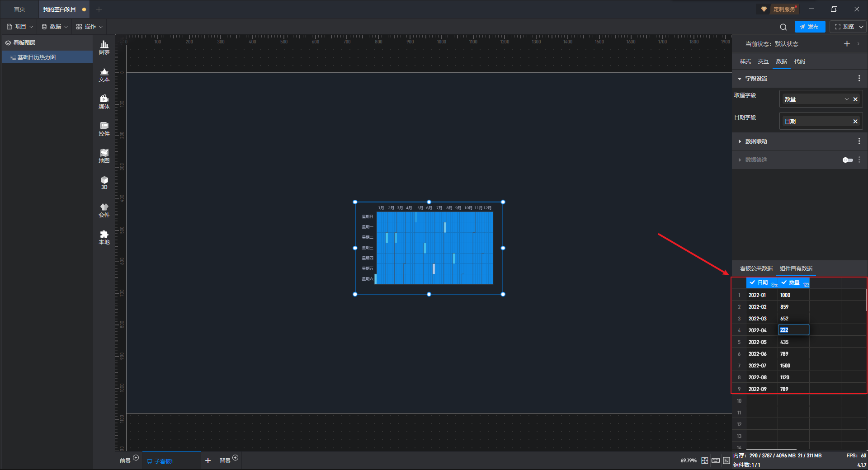This screenshot has width=868, height=470.
Task: Click the 背景 background label
Action: pos(225,461)
